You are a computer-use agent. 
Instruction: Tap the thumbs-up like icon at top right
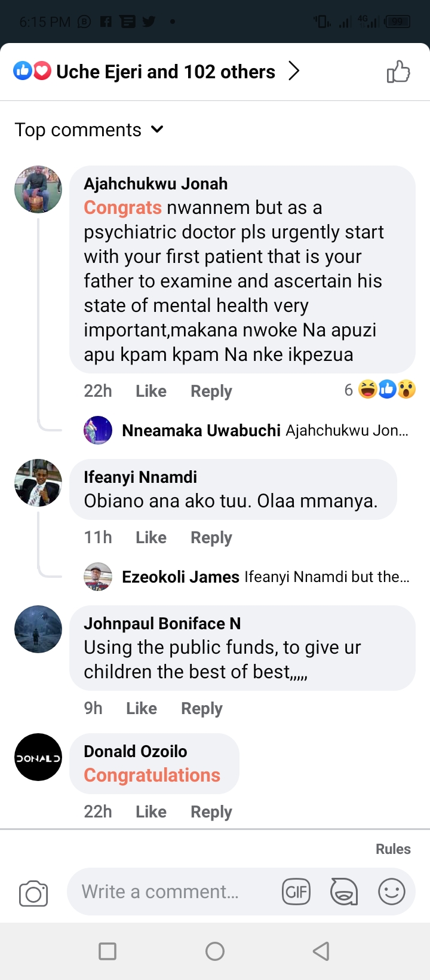398,72
